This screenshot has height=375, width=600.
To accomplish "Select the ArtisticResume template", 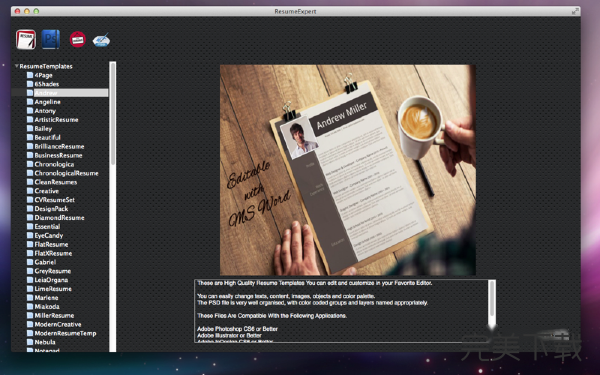I will (56, 119).
